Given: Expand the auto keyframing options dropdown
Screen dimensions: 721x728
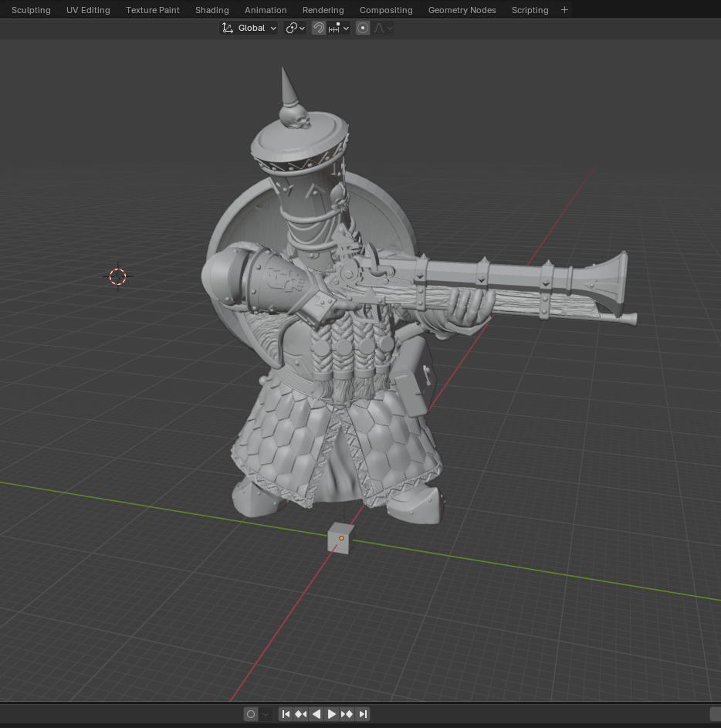Looking at the screenshot, I should 266,714.
